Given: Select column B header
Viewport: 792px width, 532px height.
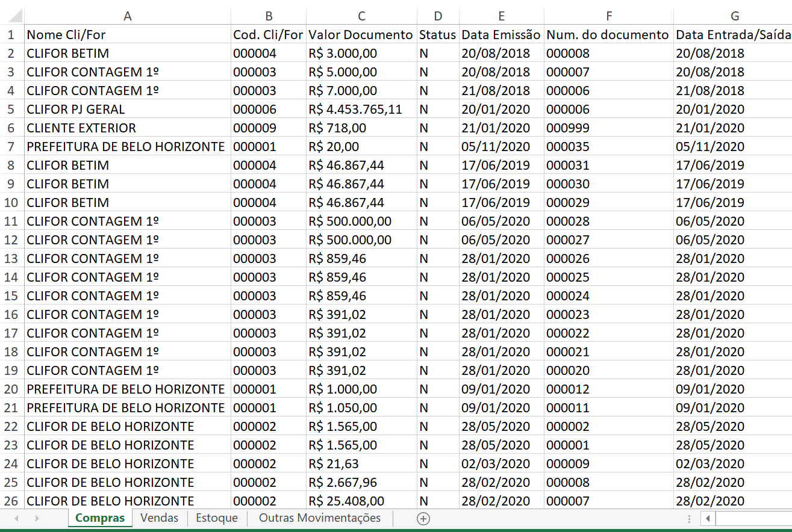Looking at the screenshot, I should coord(269,16).
